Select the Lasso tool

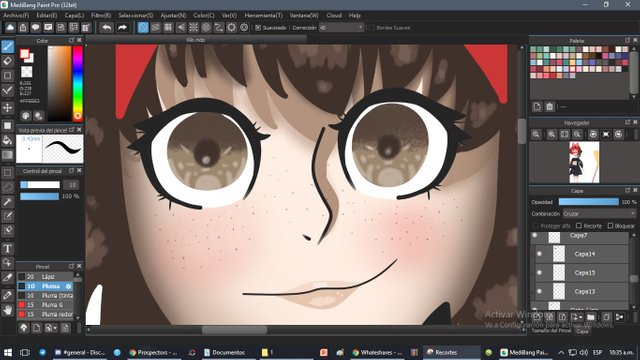pos(7,187)
